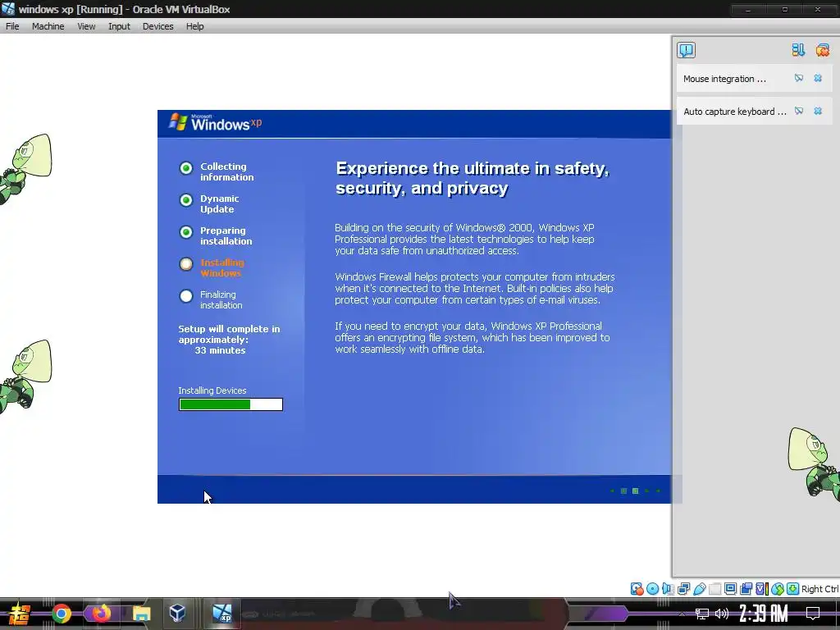Click the VirtualBox window title icon
Image resolution: width=840 pixels, height=630 pixels.
8,8
